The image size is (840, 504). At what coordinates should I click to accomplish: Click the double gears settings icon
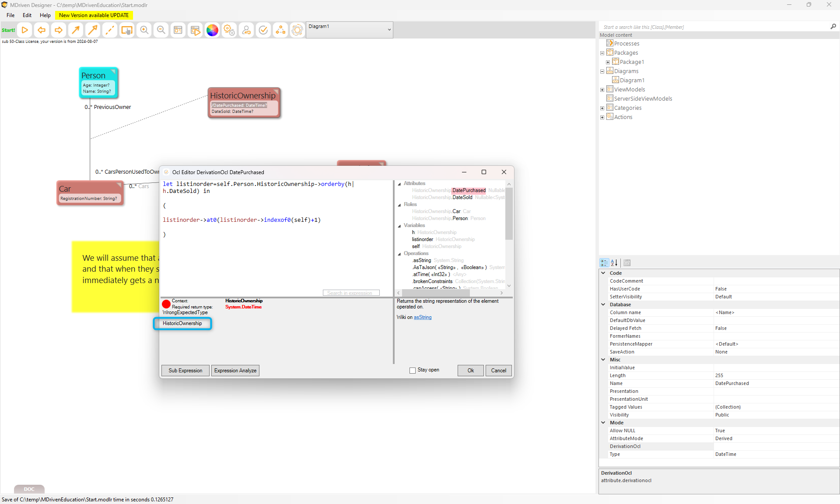point(229,30)
